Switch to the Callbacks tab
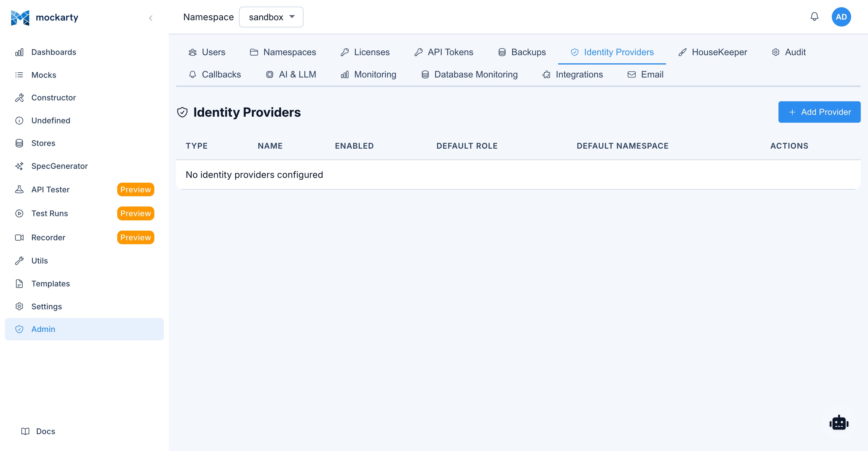Screen dimensions: 868x451 tap(215, 74)
